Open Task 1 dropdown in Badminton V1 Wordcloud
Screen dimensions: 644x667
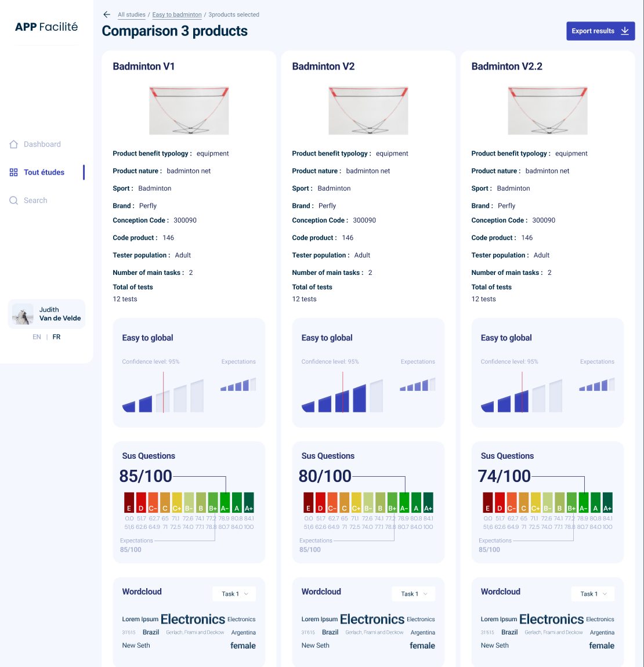[x=234, y=594]
